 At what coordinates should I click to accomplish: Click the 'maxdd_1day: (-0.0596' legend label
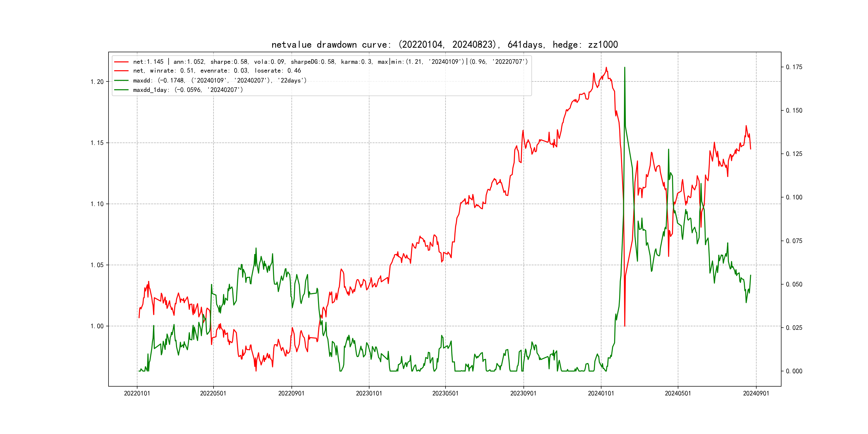[x=188, y=90]
